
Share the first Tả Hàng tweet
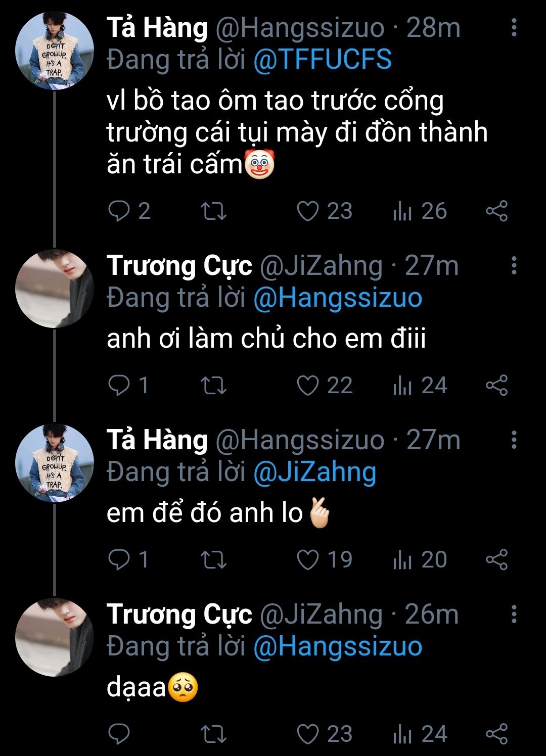coord(496,211)
